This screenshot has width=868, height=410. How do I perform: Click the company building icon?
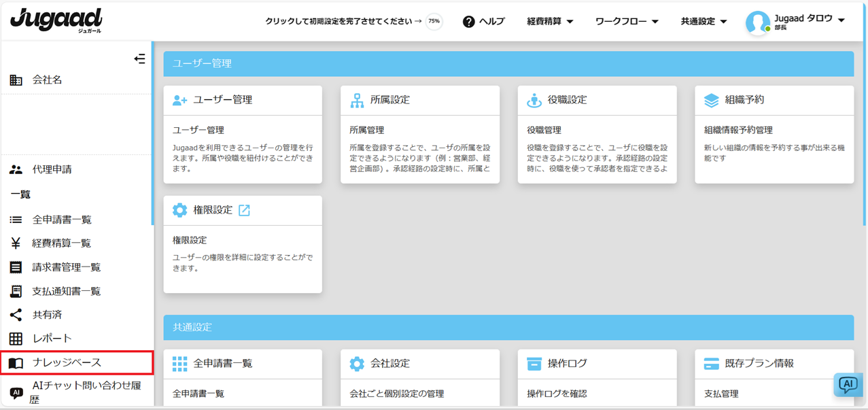click(16, 80)
